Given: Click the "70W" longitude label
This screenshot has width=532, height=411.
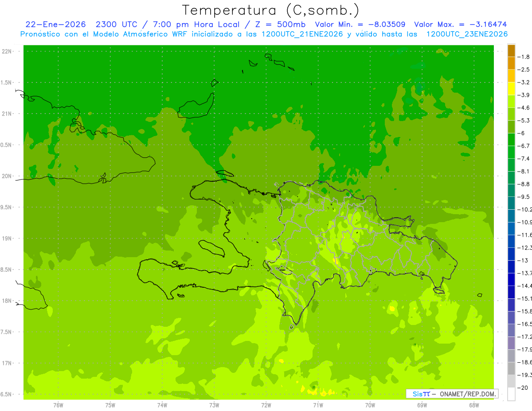Looking at the screenshot, I should coord(370,405).
